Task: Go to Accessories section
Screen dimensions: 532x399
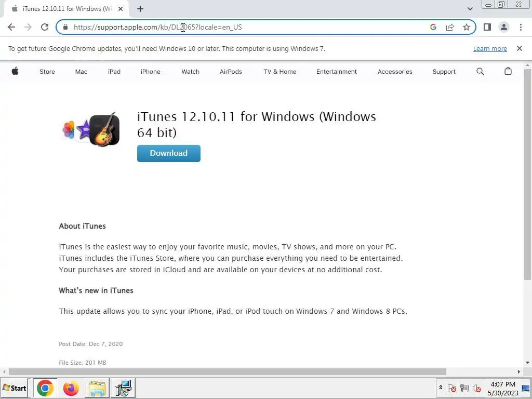Action: (395, 72)
